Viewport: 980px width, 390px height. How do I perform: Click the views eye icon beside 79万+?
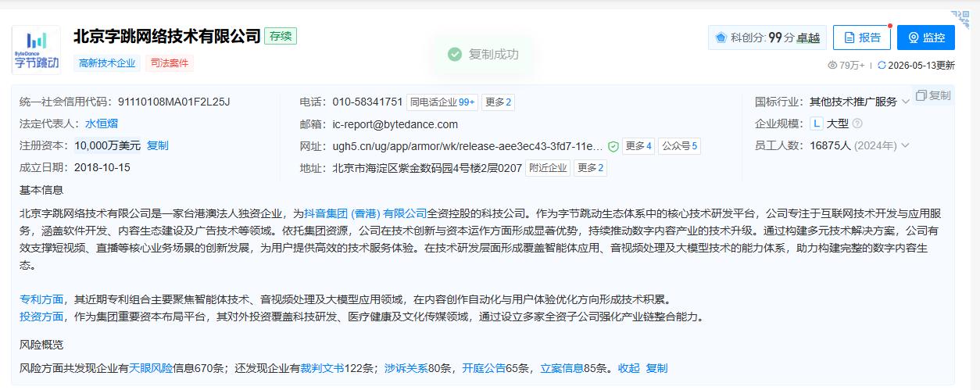[832, 66]
